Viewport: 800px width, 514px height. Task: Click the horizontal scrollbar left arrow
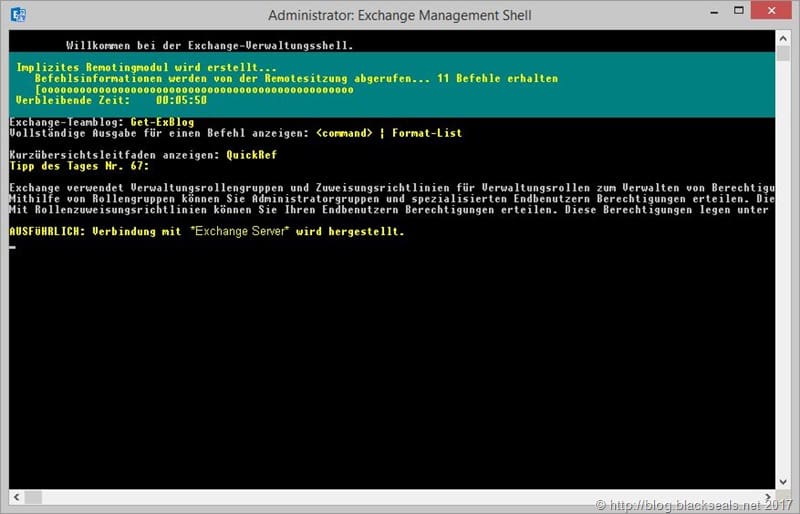tap(16, 497)
